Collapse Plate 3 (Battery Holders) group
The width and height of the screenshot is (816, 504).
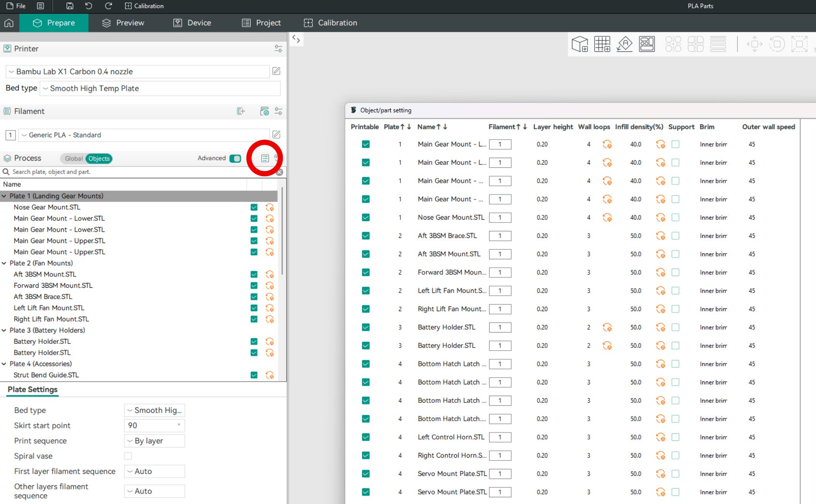4,330
